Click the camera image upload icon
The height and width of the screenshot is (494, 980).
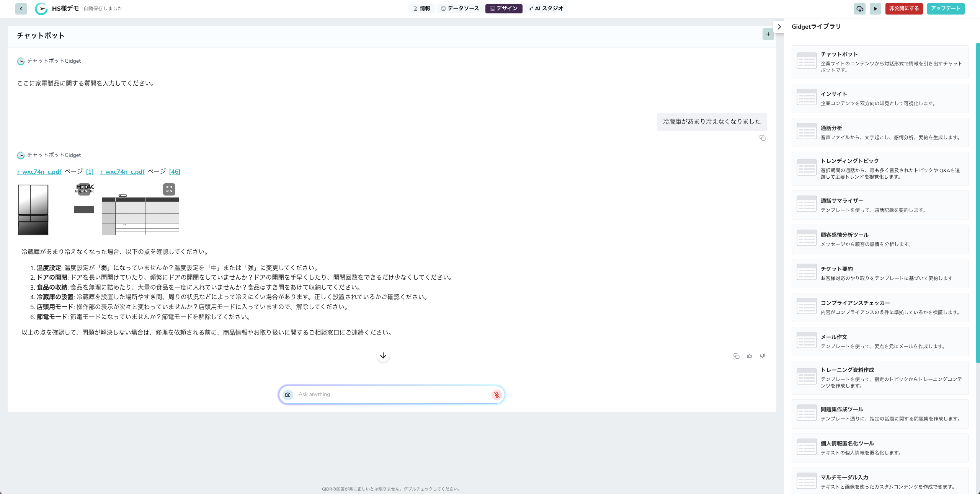[x=288, y=395]
